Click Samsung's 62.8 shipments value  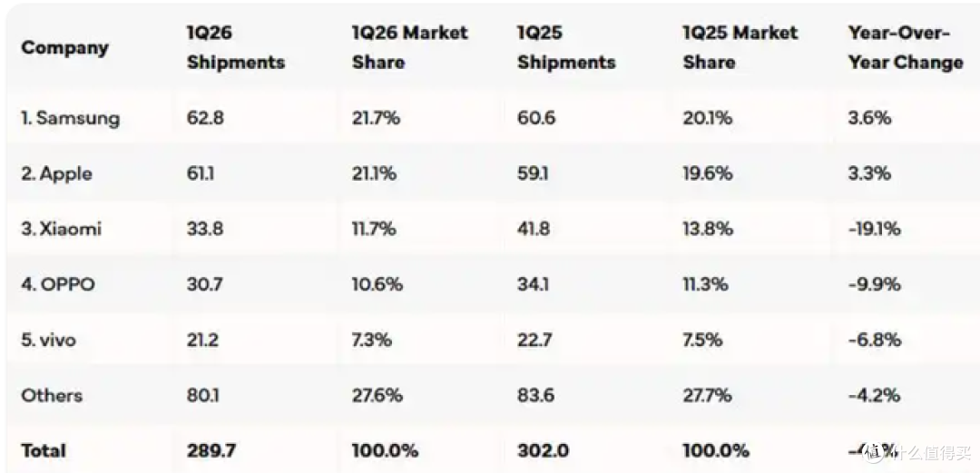(x=205, y=118)
